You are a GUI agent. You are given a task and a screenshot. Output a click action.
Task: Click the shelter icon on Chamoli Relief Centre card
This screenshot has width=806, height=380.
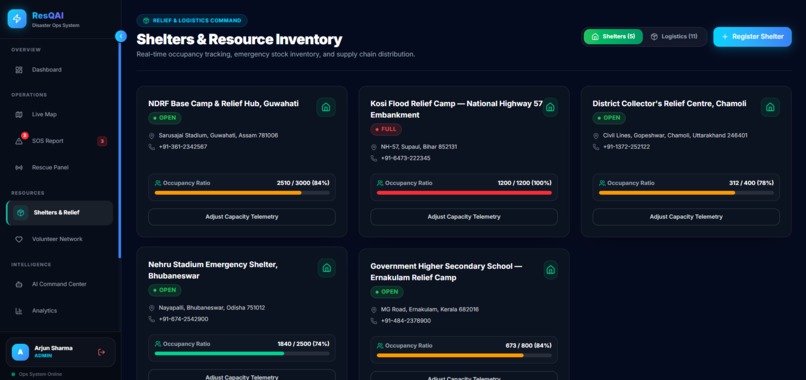pos(770,107)
